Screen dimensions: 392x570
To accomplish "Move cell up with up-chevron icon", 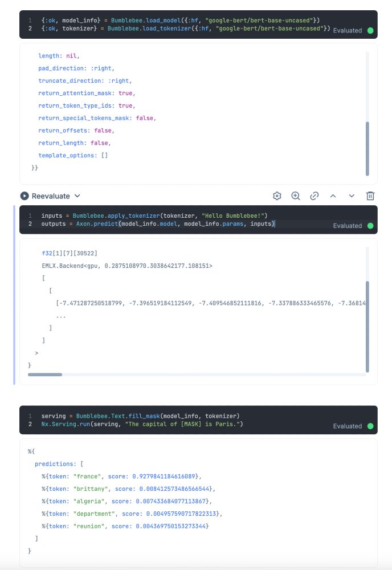I will pos(333,196).
